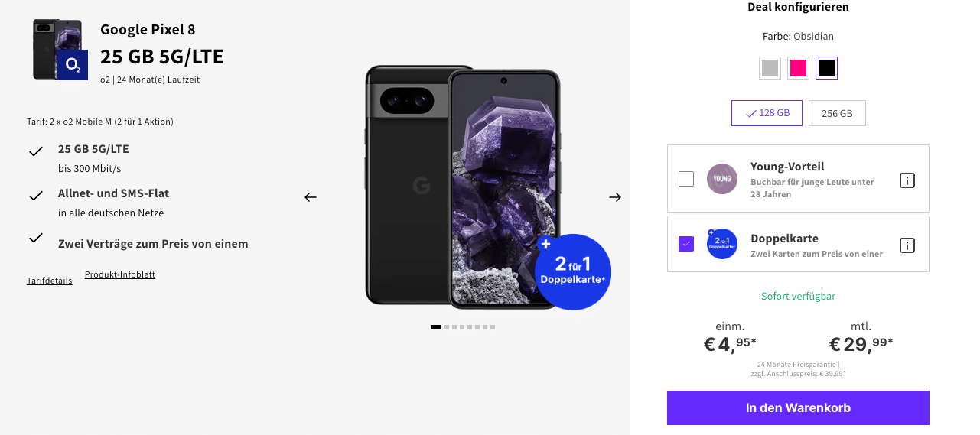Click the o2 logo badge
Image resolution: width=980 pixels, height=435 pixels.
click(x=73, y=65)
